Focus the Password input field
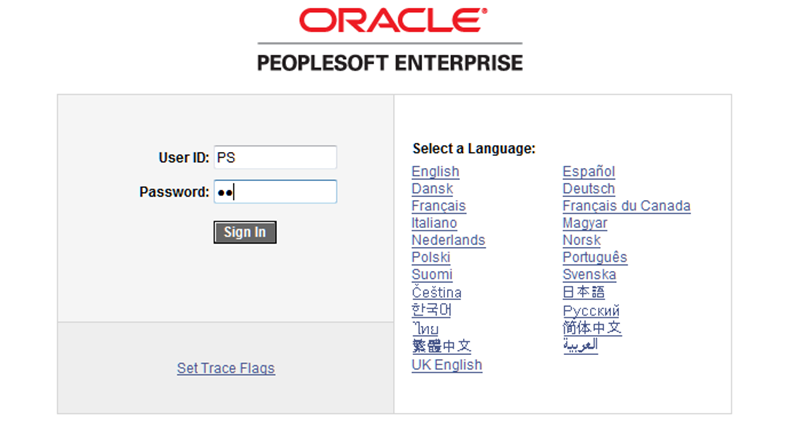This screenshot has height=433, width=796. pos(275,192)
